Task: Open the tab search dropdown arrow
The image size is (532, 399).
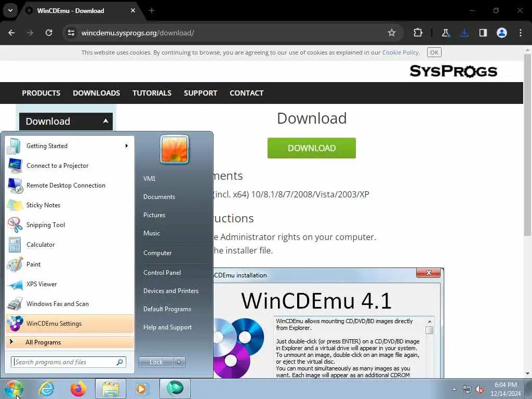Action: tap(10, 10)
